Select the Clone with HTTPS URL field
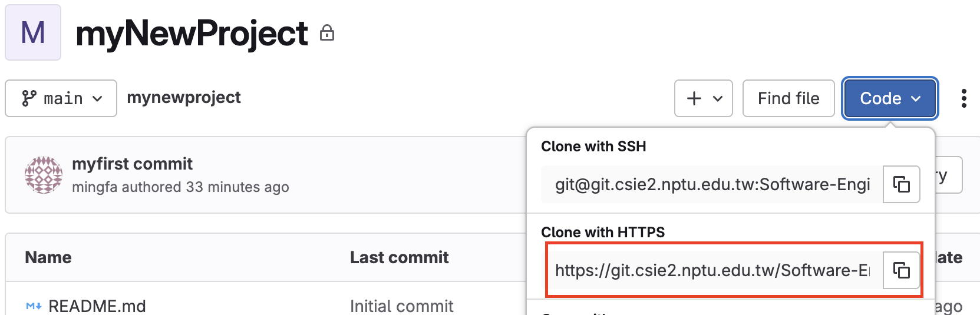 coord(712,270)
